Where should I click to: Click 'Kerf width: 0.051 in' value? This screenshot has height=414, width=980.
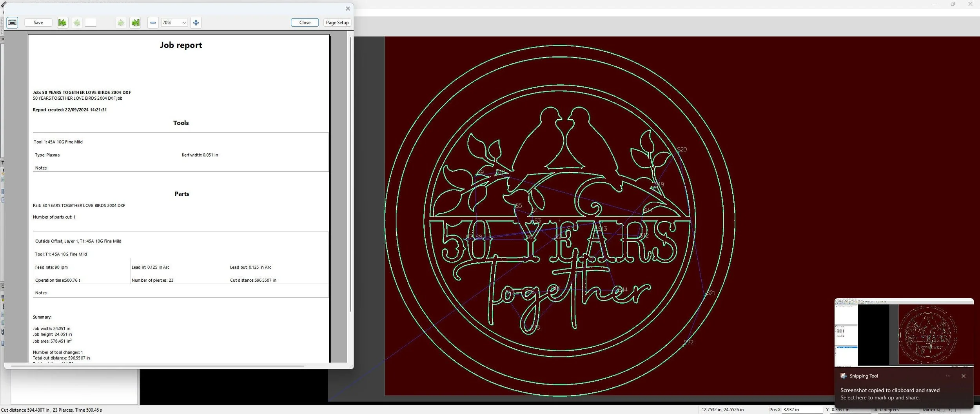point(200,155)
